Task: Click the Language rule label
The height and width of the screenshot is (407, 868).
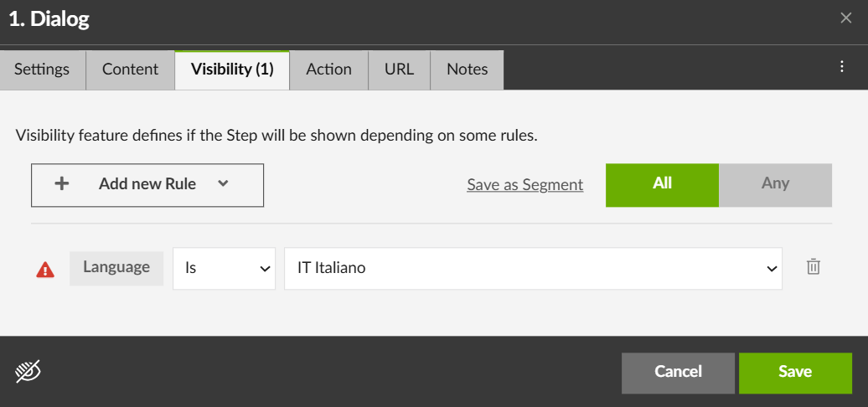Action: [x=116, y=268]
